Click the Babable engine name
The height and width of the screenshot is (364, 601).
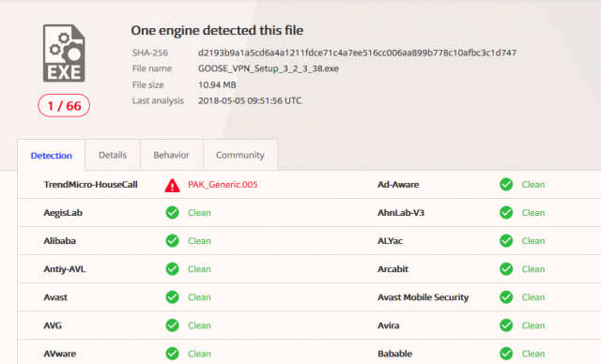coord(394,354)
